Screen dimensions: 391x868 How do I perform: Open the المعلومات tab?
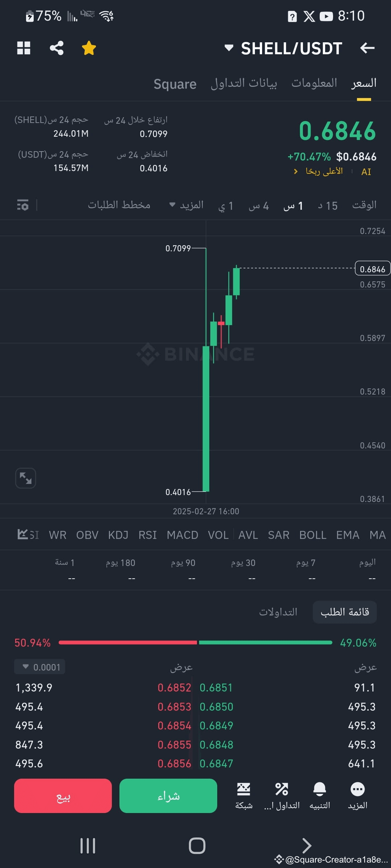(314, 83)
